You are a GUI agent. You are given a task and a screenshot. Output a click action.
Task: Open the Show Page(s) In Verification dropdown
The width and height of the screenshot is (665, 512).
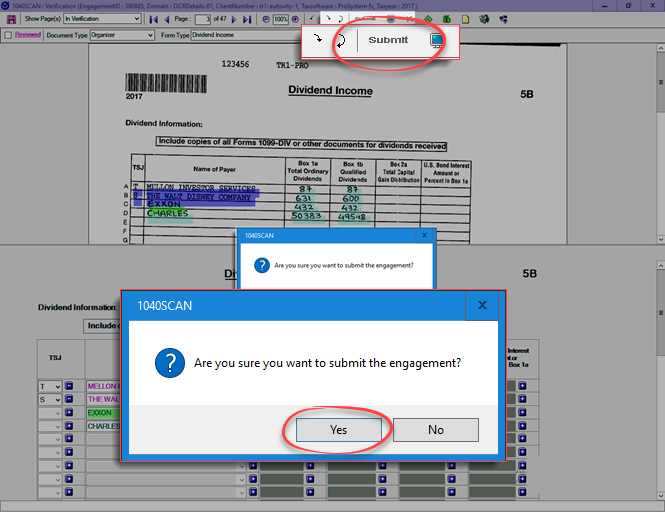coord(139,19)
